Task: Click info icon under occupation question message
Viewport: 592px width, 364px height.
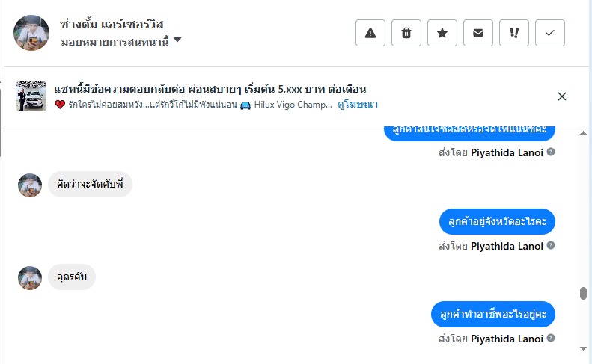Action: click(x=551, y=339)
